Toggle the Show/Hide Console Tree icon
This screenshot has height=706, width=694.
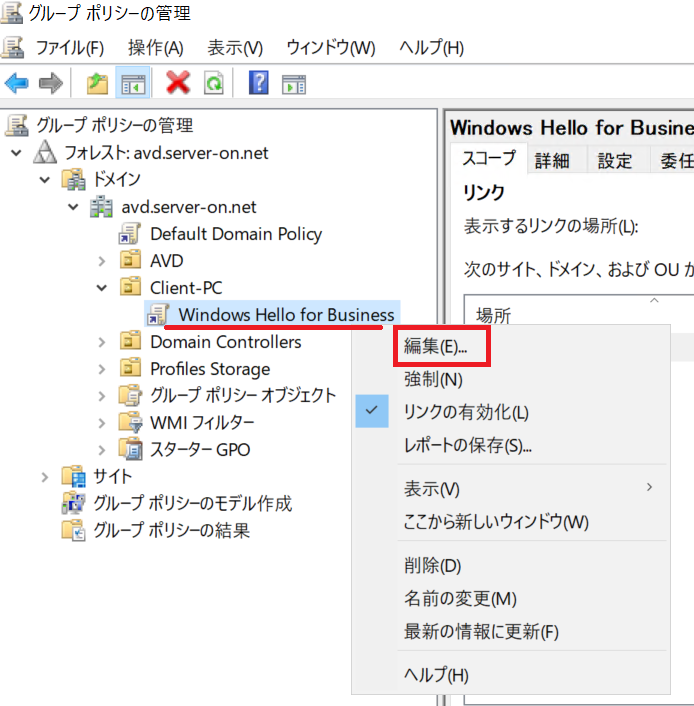coord(133,84)
